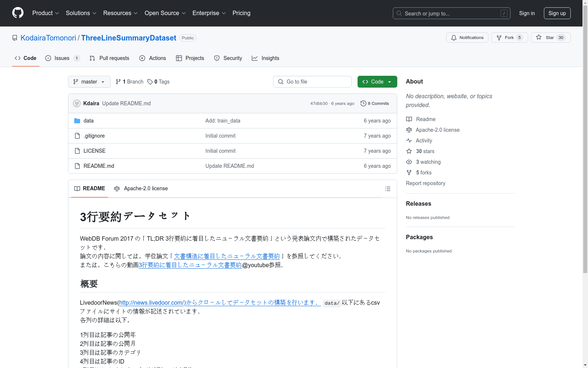
Task: Open the LICENSE file name
Action: pos(94,151)
